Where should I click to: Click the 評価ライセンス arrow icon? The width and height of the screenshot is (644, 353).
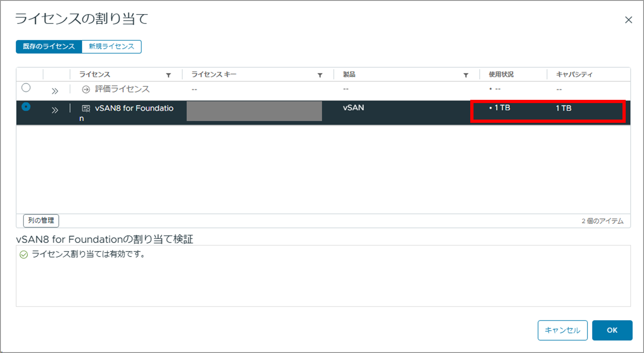coord(86,89)
